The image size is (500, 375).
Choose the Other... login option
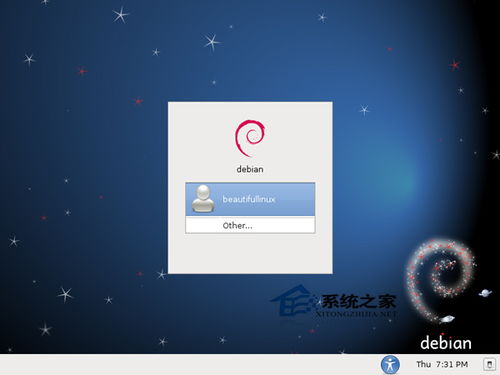click(250, 225)
